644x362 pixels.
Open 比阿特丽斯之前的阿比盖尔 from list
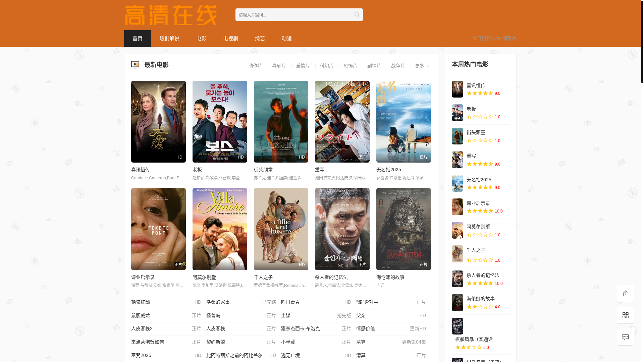click(x=234, y=355)
